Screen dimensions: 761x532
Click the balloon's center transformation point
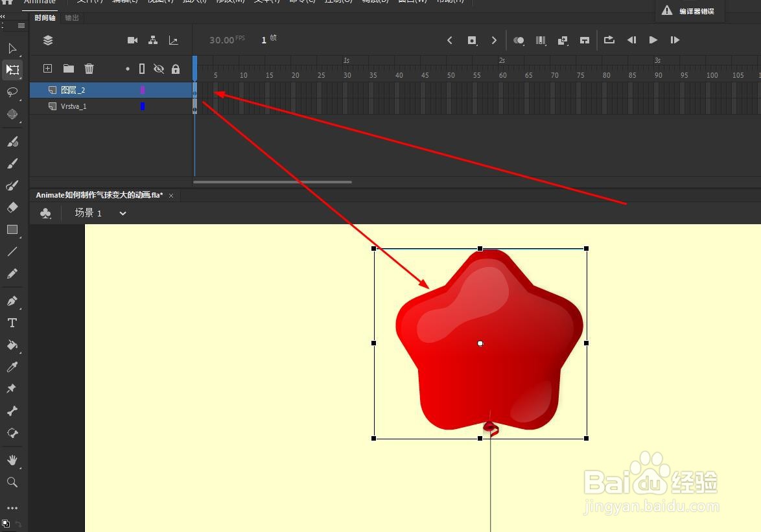[480, 343]
